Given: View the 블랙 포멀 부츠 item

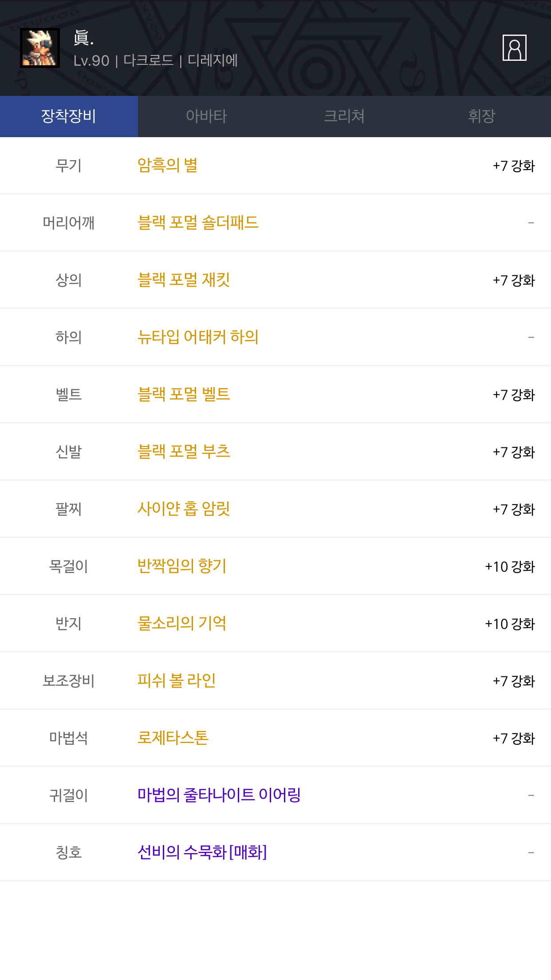Looking at the screenshot, I should click(x=184, y=451).
